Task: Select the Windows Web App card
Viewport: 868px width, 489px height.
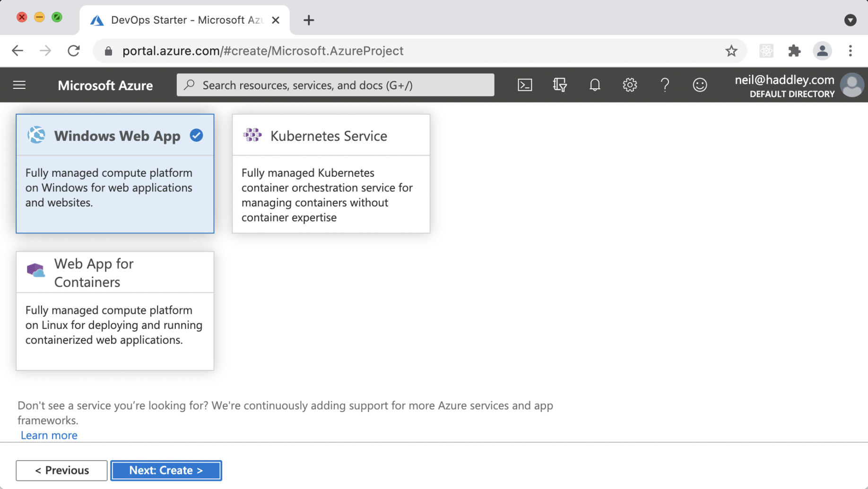Action: pos(115,173)
